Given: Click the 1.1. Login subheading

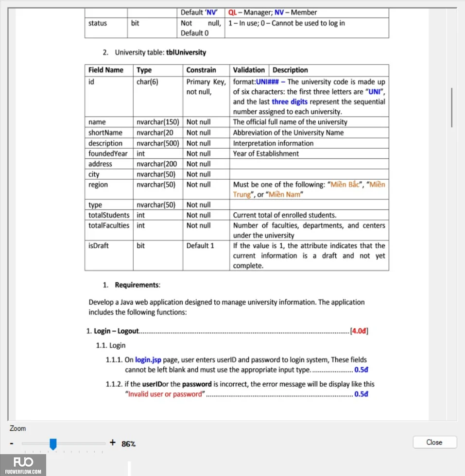Looking at the screenshot, I should (x=111, y=345).
